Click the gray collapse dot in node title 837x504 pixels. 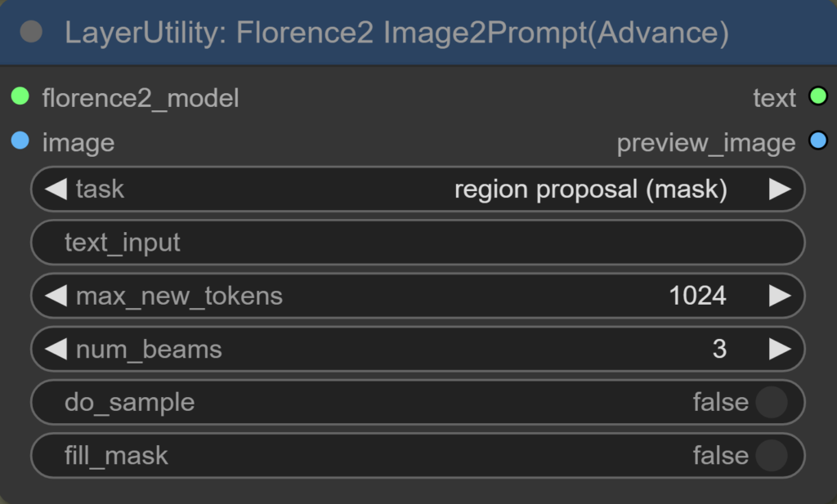click(x=31, y=32)
